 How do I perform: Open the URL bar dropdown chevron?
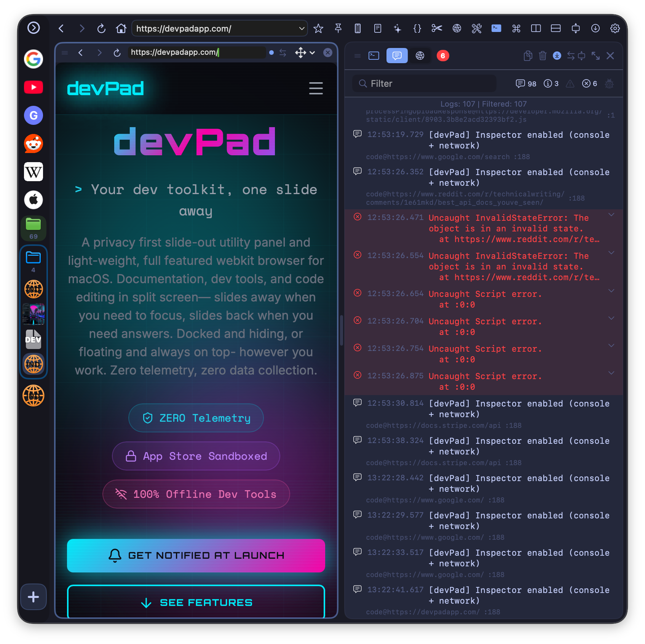click(301, 28)
